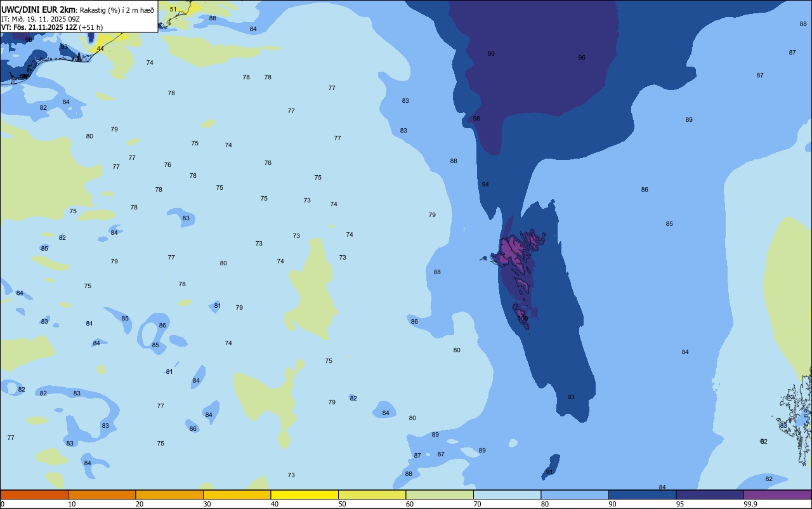This screenshot has height=509, width=812.
Task: Click the legend tick label '60'
Action: click(x=410, y=504)
